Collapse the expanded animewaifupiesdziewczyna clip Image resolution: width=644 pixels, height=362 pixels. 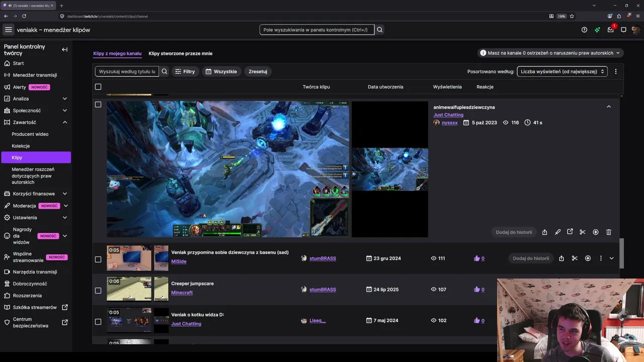pyautogui.click(x=609, y=107)
